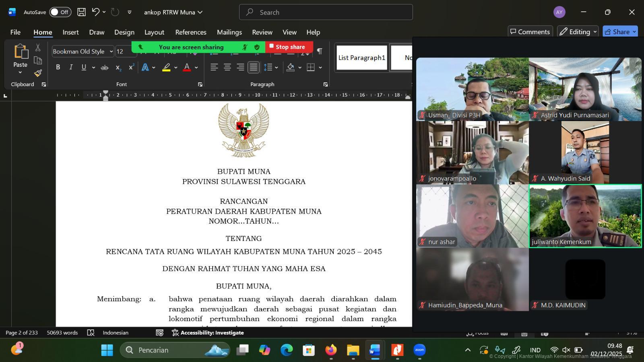Viewport: 644px width, 362px height.
Task: Expand the line spacing dropdown arrow
Action: (277, 68)
